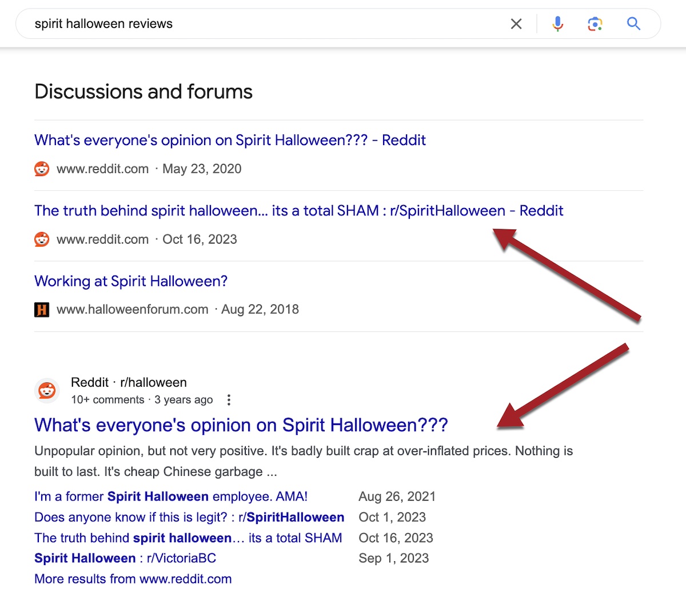Image resolution: width=686 pixels, height=616 pixels.
Task: Open the 'Working at Spirit Halloween?' forum link
Action: pyautogui.click(x=131, y=281)
